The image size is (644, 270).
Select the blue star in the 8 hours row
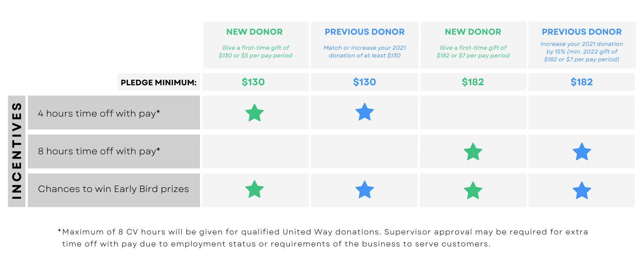tap(582, 152)
